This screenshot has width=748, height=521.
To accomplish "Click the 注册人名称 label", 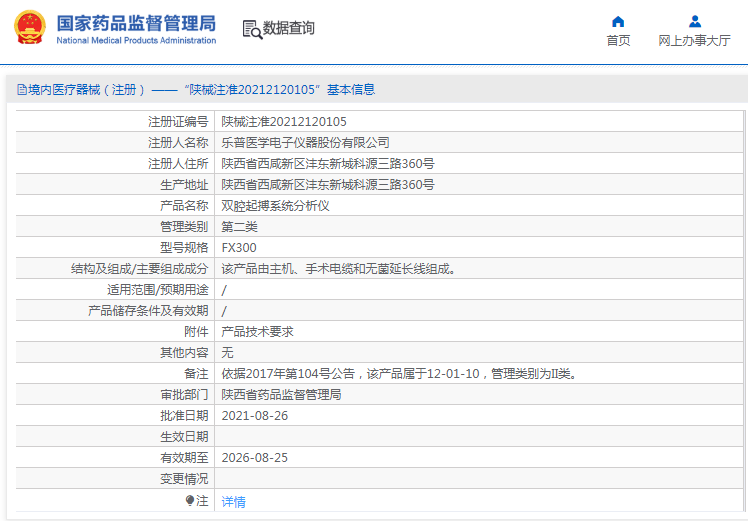I will 178,143.
